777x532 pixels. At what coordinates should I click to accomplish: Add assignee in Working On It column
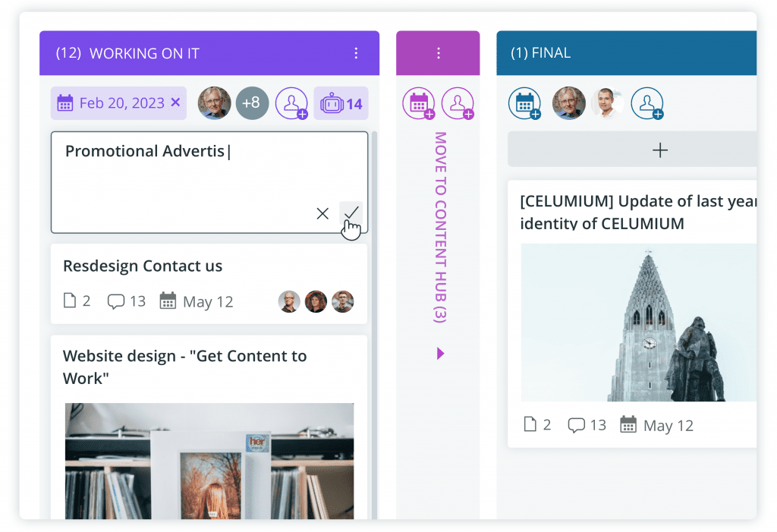[292, 103]
